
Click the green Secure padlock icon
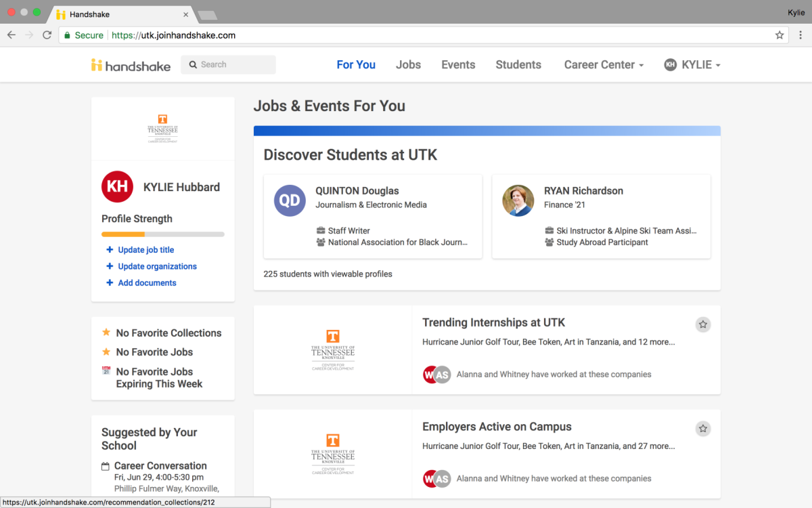click(x=67, y=35)
